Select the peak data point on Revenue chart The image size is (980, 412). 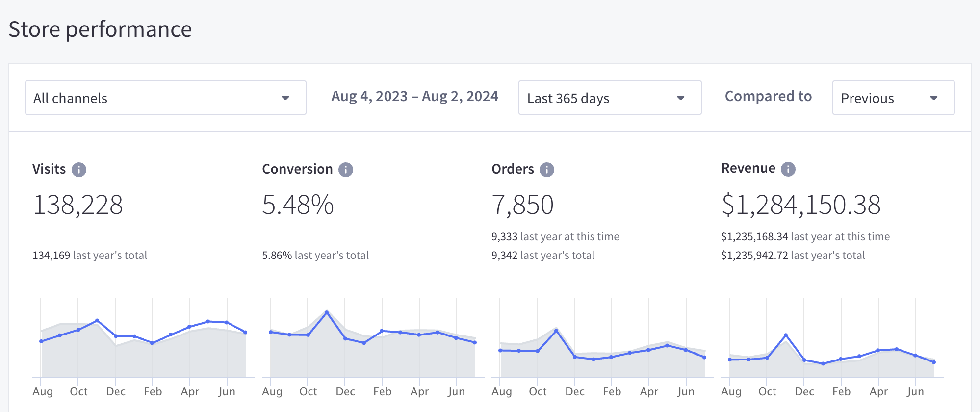pyautogui.click(x=786, y=335)
